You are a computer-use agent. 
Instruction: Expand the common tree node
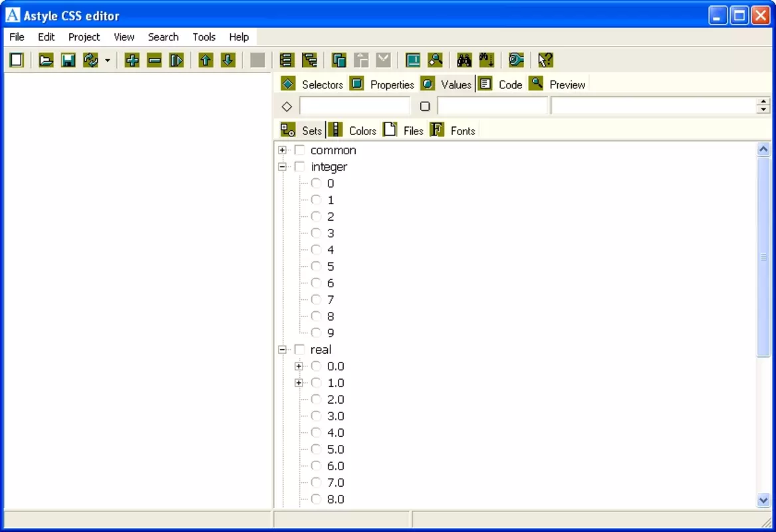(x=282, y=150)
